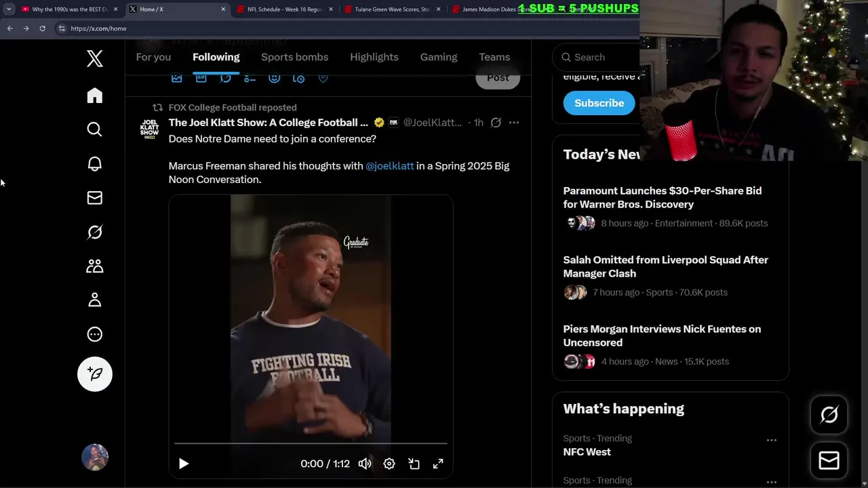Click the address bar showing x.com/home
Viewport: 868px width, 488px height.
pyautogui.click(x=346, y=28)
